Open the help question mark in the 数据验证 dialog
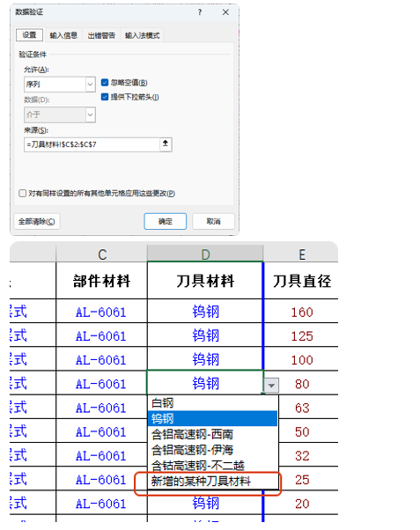 (x=200, y=12)
